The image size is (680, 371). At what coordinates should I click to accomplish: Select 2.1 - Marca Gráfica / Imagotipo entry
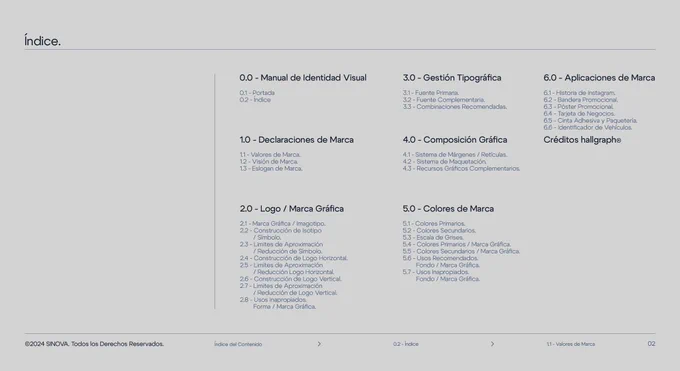point(282,223)
